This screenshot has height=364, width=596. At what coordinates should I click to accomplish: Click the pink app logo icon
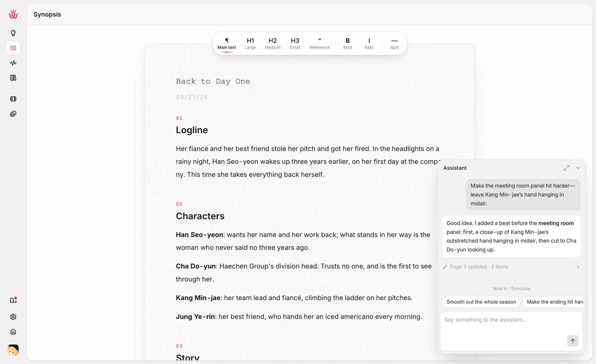(13, 14)
